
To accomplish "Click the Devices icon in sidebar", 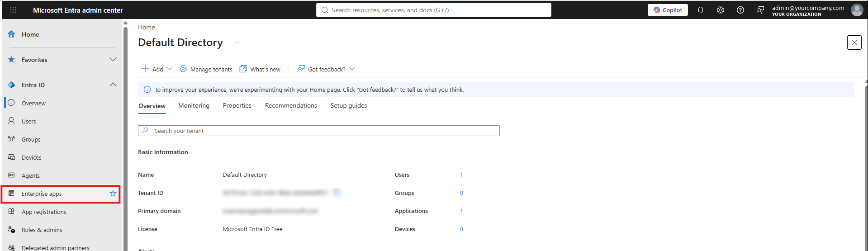I will (x=11, y=157).
